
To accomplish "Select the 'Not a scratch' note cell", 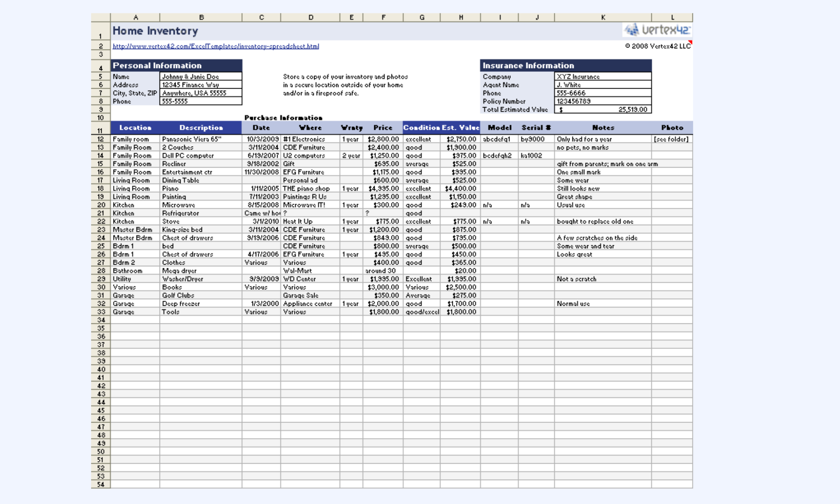I will tap(603, 279).
